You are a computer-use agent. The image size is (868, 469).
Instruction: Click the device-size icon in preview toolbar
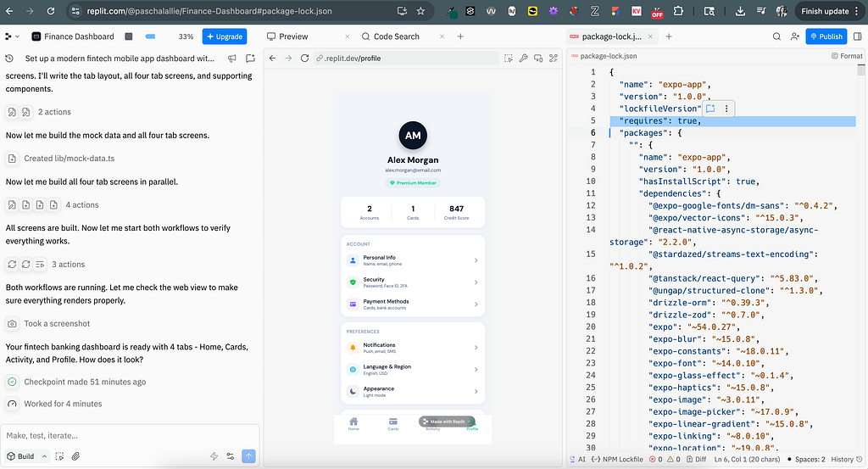[538, 59]
